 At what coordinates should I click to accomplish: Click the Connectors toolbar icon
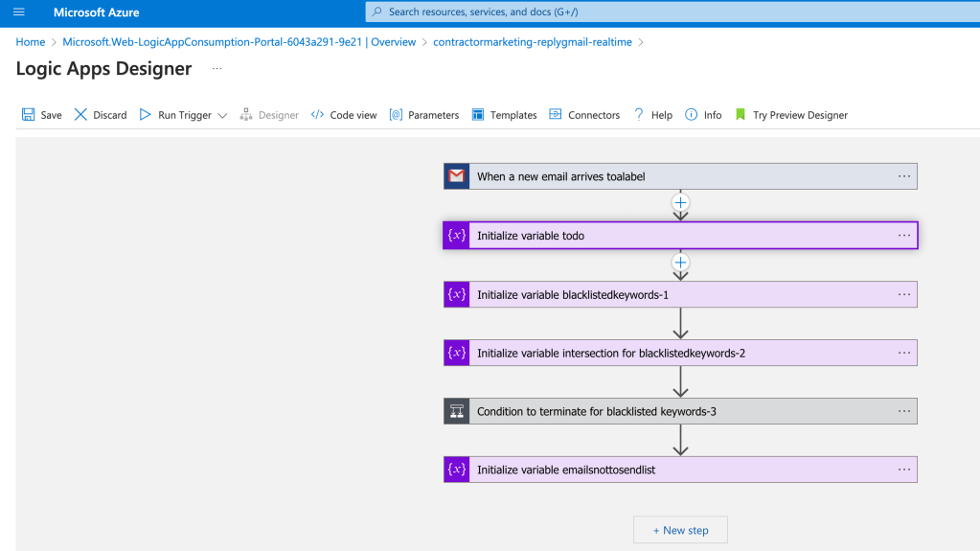[555, 114]
